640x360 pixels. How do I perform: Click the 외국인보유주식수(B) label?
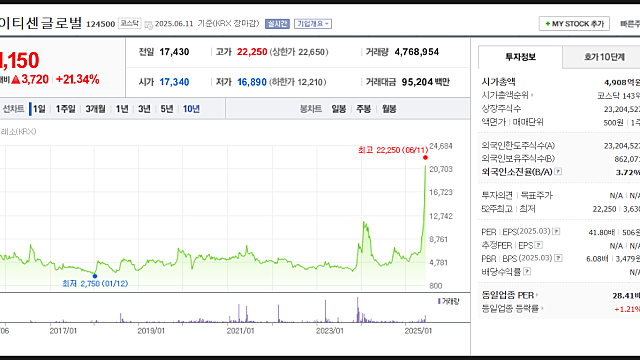pyautogui.click(x=518, y=158)
